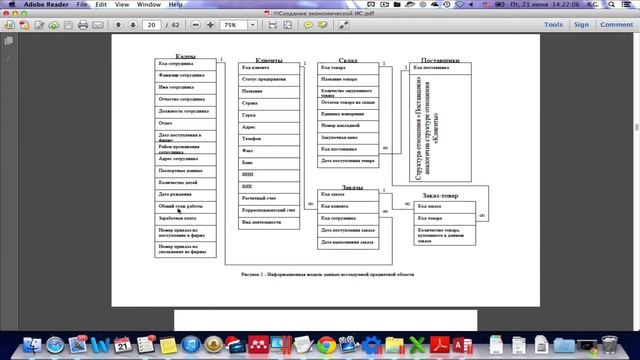Open Safari from the dock
Image resolution: width=640 pixels, height=360 pixels.
pyautogui.click(x=55, y=345)
